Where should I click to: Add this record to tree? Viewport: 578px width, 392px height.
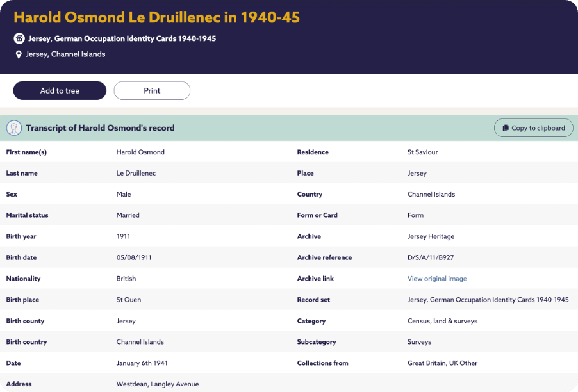[x=60, y=90]
